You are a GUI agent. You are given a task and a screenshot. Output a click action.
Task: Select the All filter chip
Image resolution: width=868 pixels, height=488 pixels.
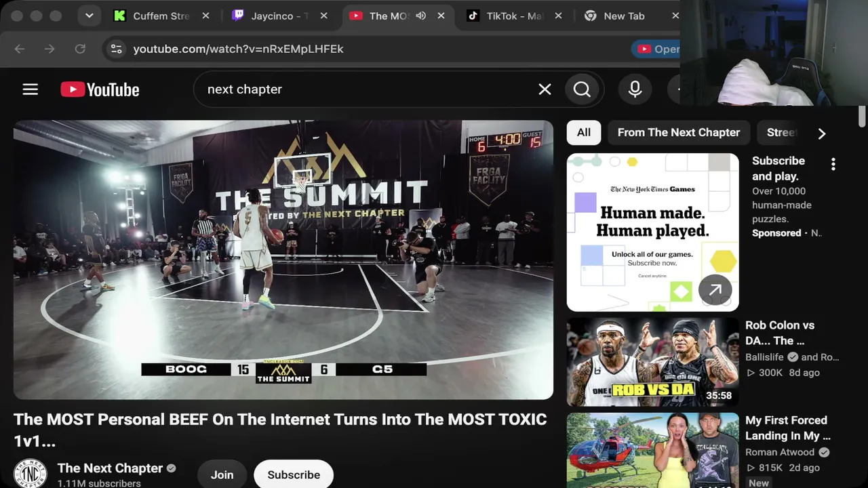pos(584,133)
